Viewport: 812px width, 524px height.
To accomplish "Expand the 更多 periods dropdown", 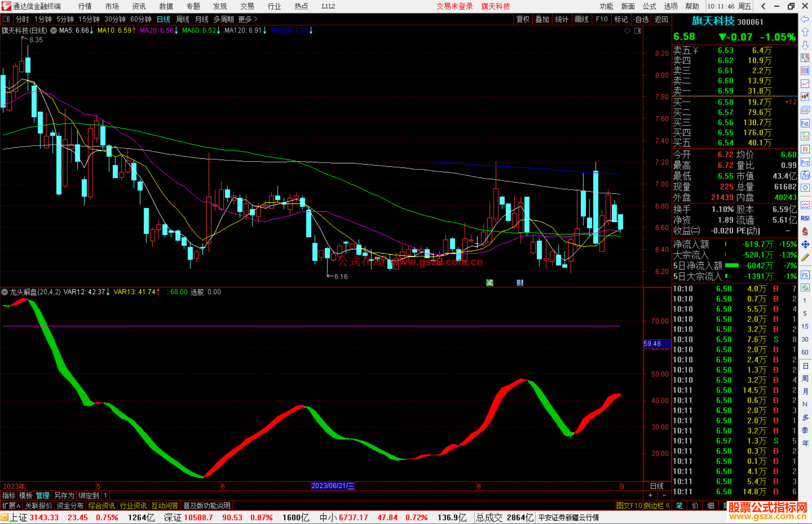I will [248, 19].
